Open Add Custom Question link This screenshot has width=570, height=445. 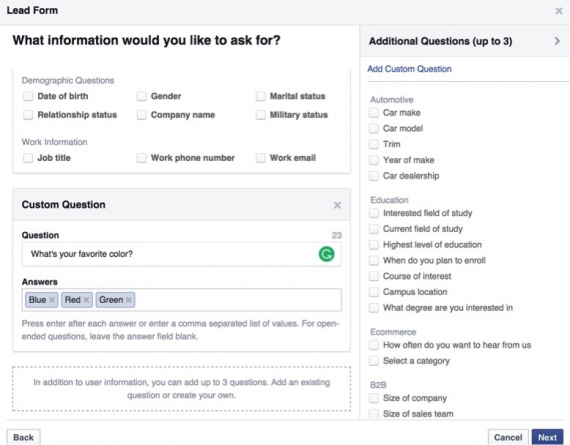tap(409, 69)
